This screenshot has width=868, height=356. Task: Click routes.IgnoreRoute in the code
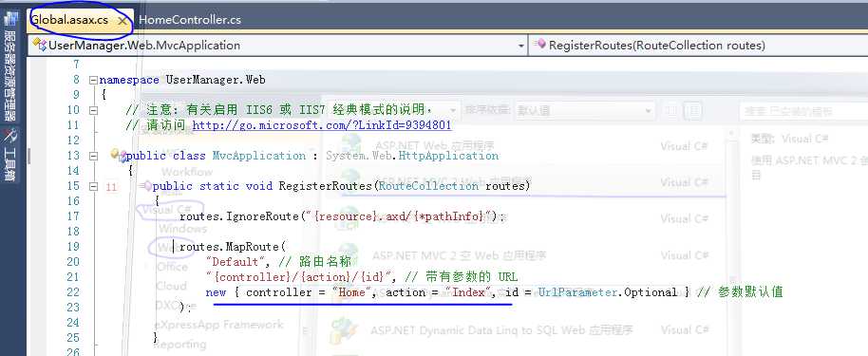click(239, 215)
